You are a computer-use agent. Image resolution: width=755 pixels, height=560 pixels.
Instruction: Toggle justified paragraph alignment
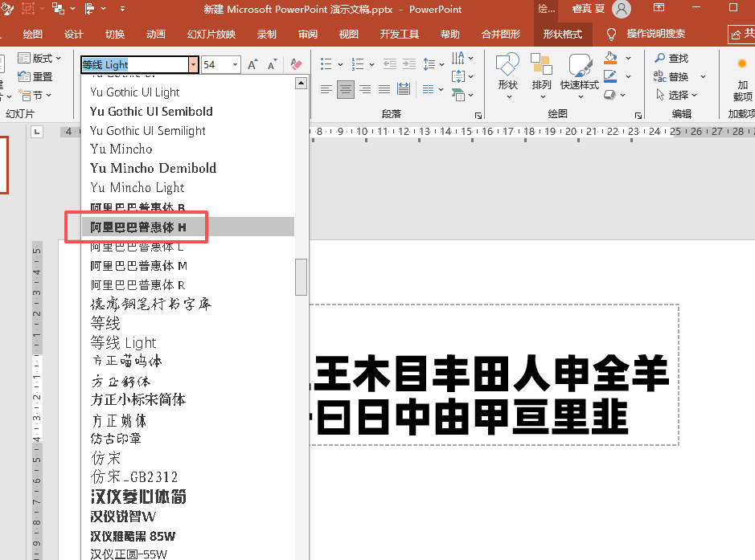pos(384,89)
